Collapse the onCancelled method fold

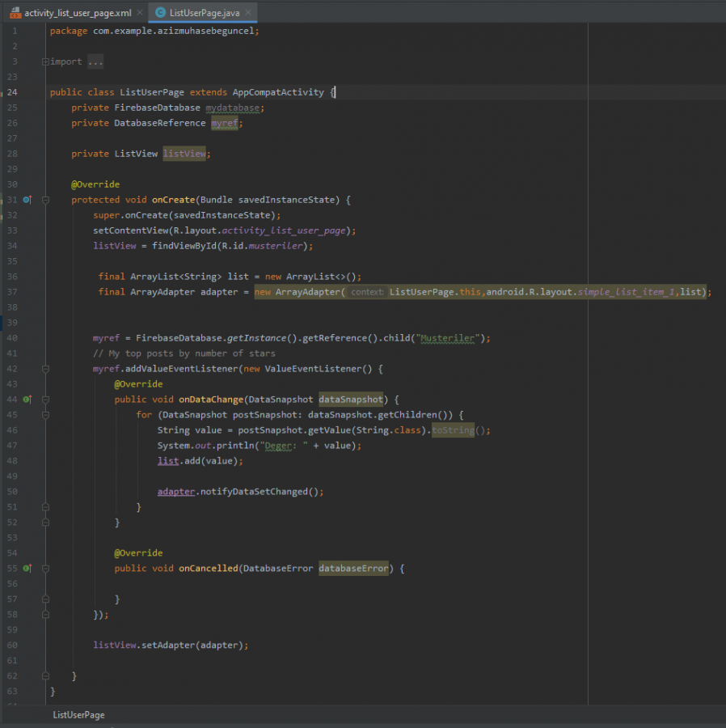45,569
